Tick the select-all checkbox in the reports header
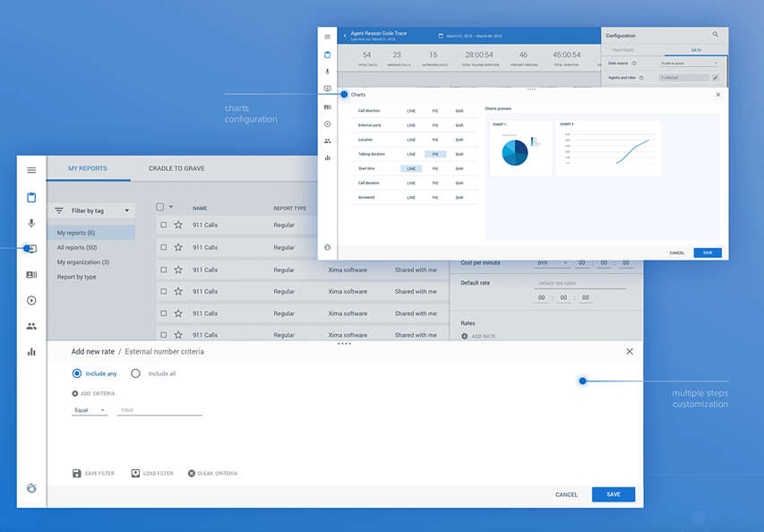This screenshot has height=532, width=764. (x=159, y=207)
